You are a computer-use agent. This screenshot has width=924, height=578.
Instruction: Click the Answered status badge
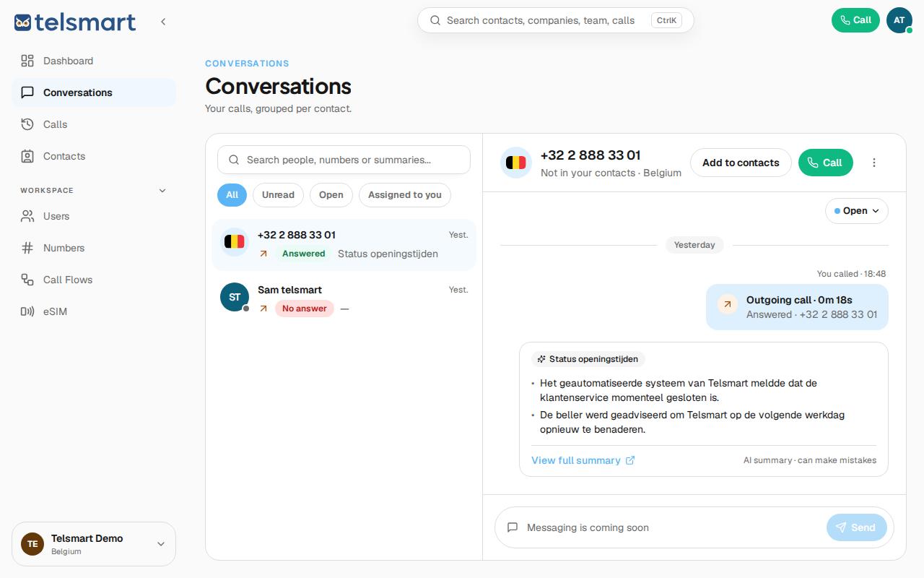coord(304,254)
